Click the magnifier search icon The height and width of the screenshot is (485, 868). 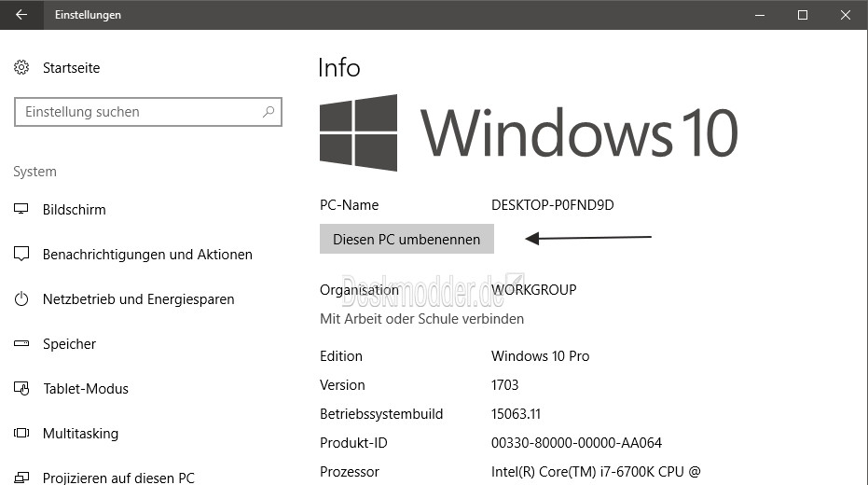click(269, 112)
